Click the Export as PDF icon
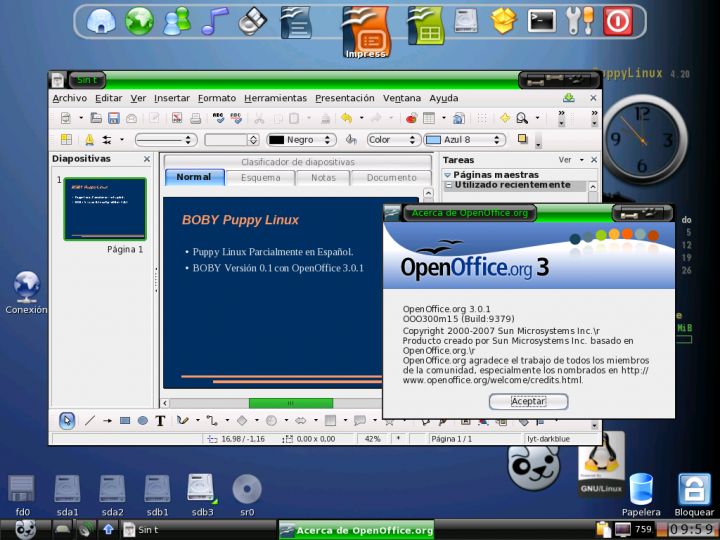Image resolution: width=720 pixels, height=540 pixels. (177, 118)
